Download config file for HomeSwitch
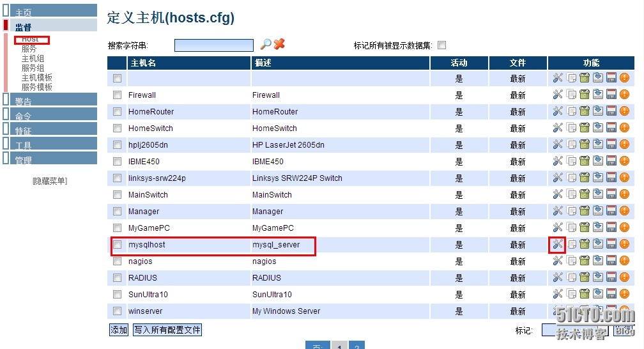This screenshot has height=349, width=644. 598,128
